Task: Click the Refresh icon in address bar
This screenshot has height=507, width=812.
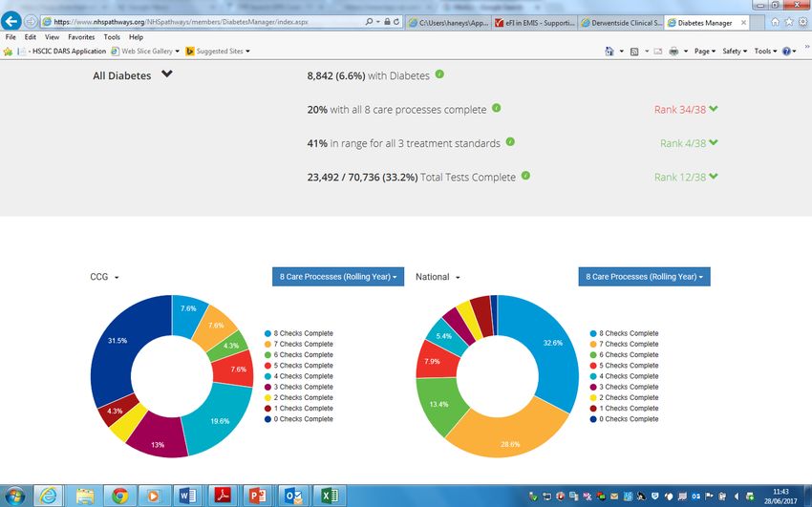Action: point(396,22)
